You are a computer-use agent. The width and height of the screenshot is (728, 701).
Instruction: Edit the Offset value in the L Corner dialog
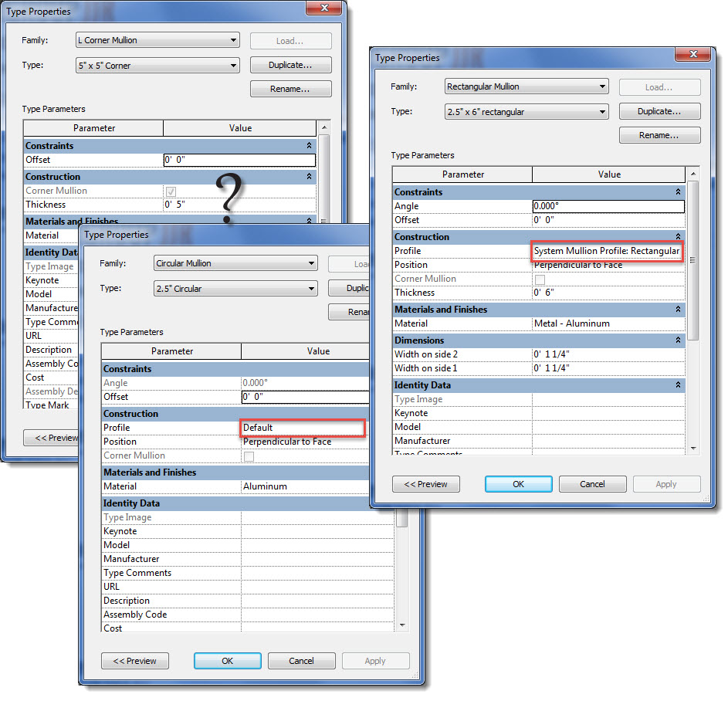pos(239,159)
